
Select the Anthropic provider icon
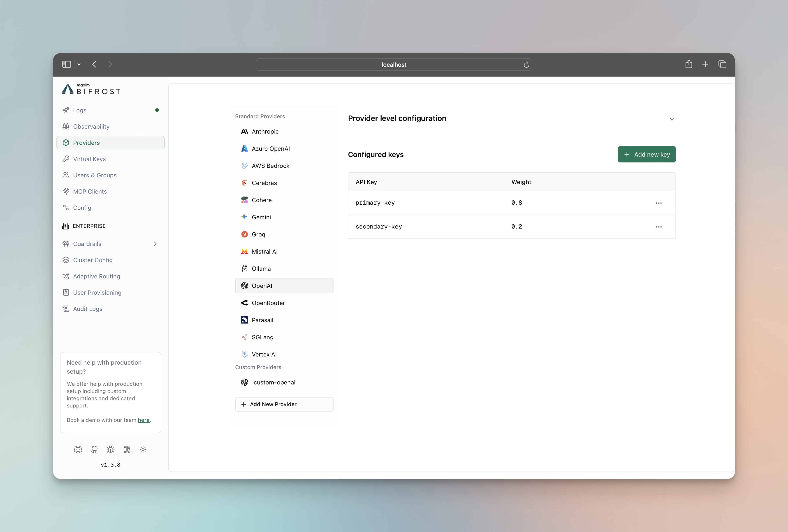(244, 131)
